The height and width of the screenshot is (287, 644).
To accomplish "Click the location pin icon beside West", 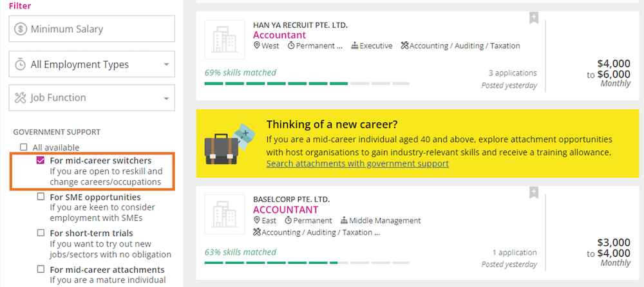I will 257,46.
